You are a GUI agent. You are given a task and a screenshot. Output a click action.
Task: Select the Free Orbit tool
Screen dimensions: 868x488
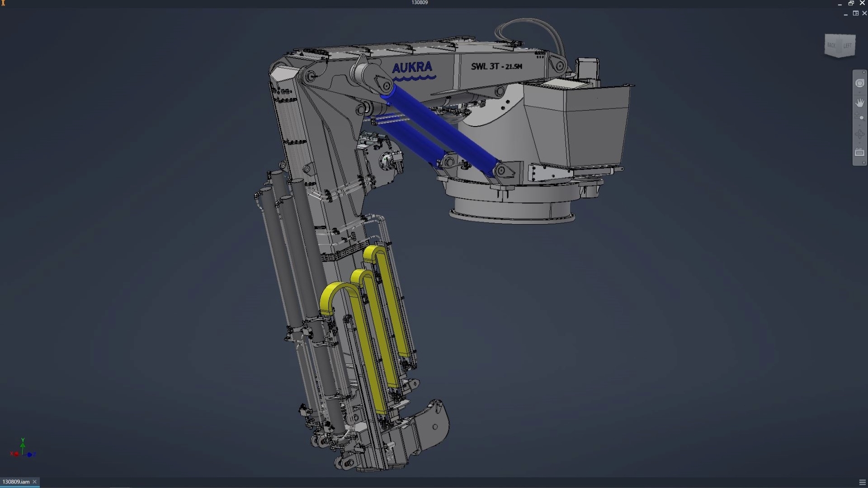coord(860,134)
